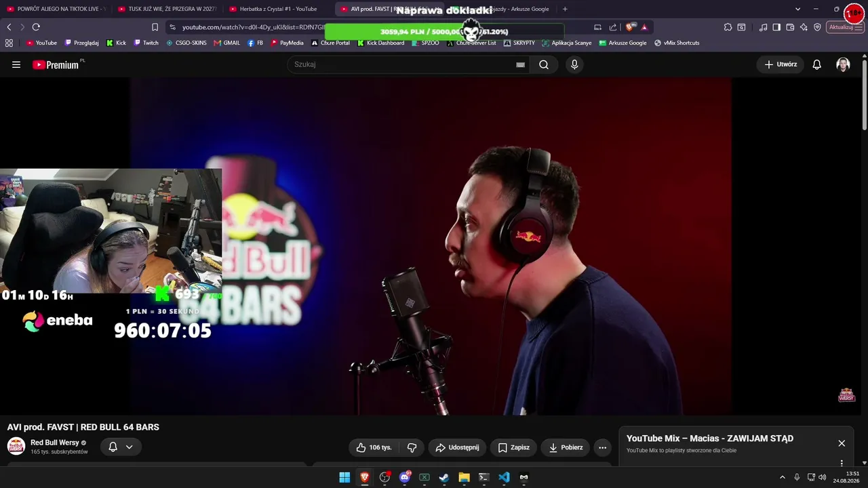Open the browser extensions puzzle icon
This screenshot has width=868, height=488.
pos(728,27)
